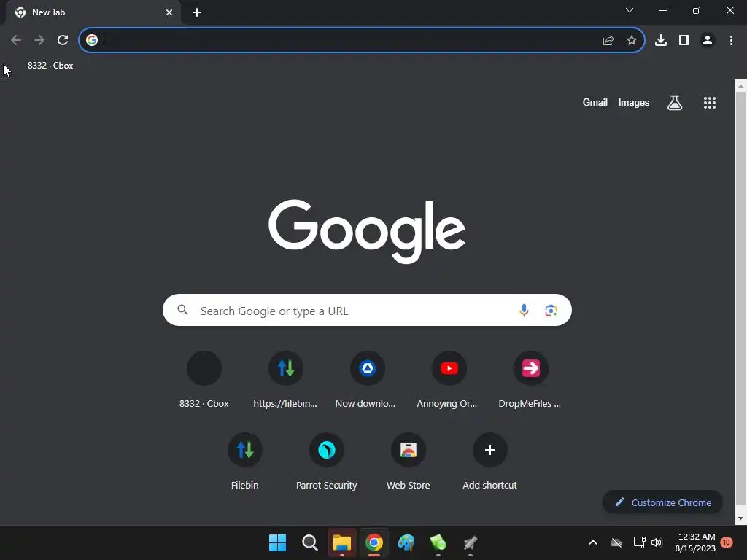Open the DropMeFiles shortcut

[x=530, y=380]
